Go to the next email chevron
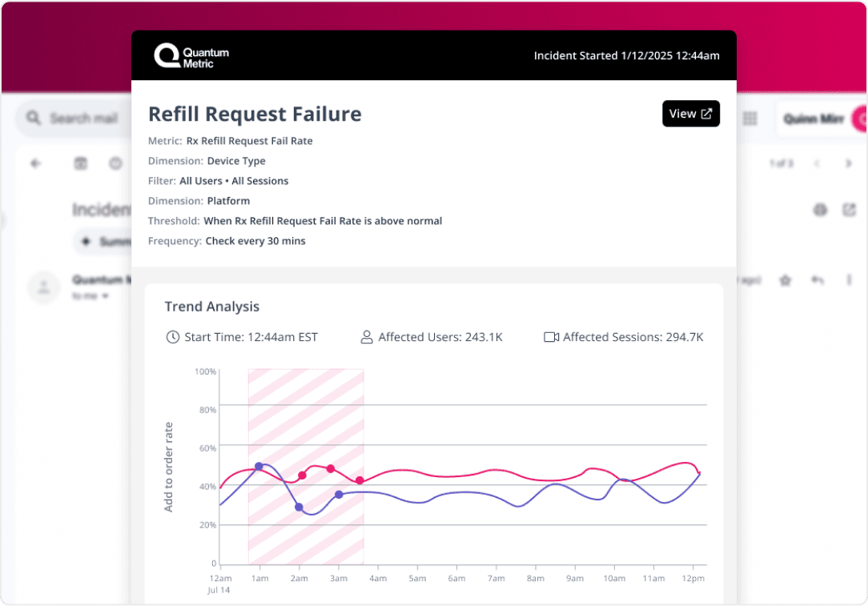The width and height of the screenshot is (868, 606). coord(849,163)
